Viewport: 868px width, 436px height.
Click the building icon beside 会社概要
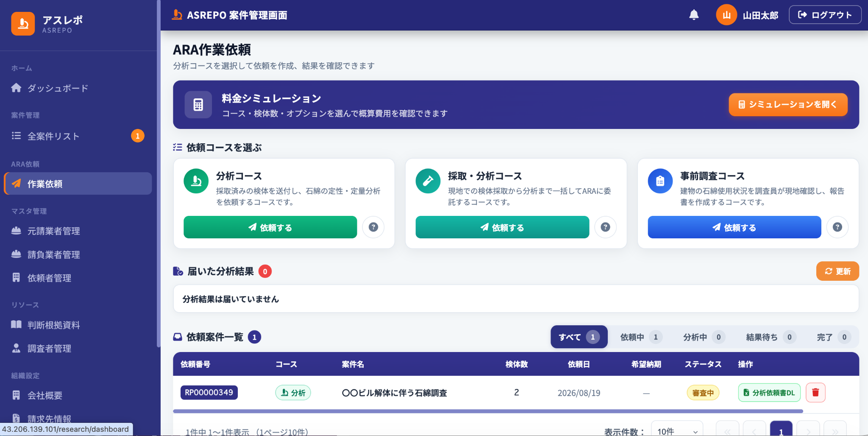point(16,395)
